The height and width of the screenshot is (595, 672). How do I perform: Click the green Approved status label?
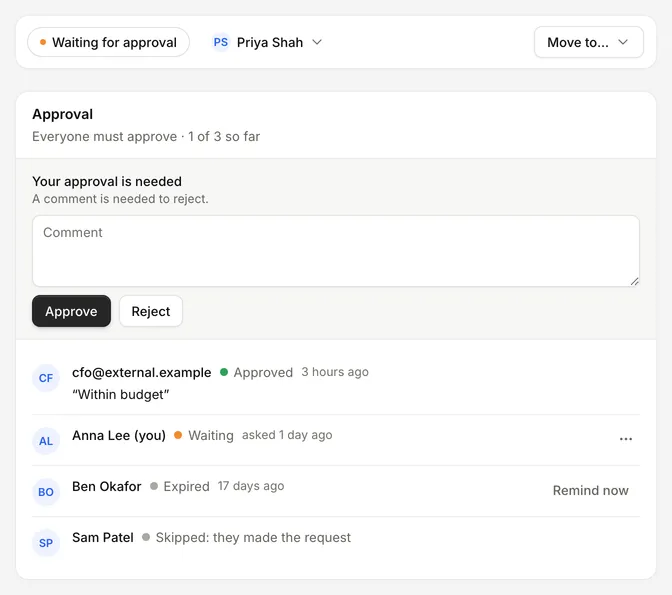256,373
